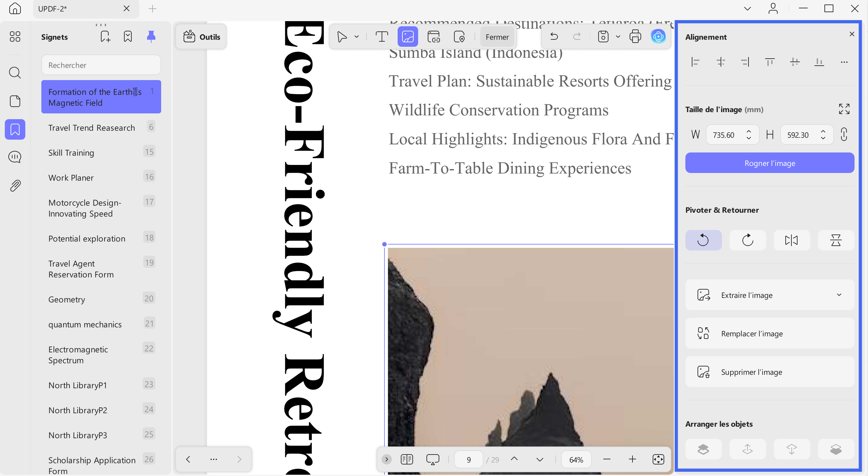Click the fit image size icon
The image size is (868, 476).
tap(844, 109)
